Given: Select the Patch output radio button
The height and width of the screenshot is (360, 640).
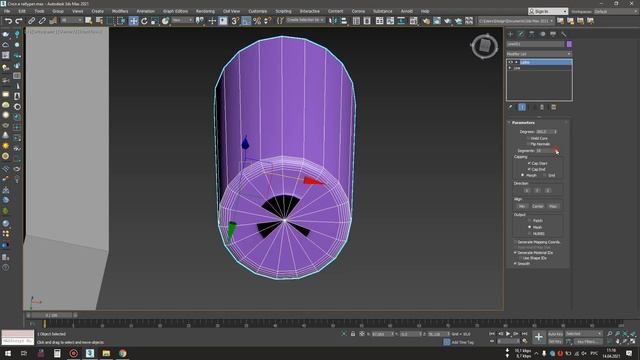Looking at the screenshot, I should [x=529, y=221].
